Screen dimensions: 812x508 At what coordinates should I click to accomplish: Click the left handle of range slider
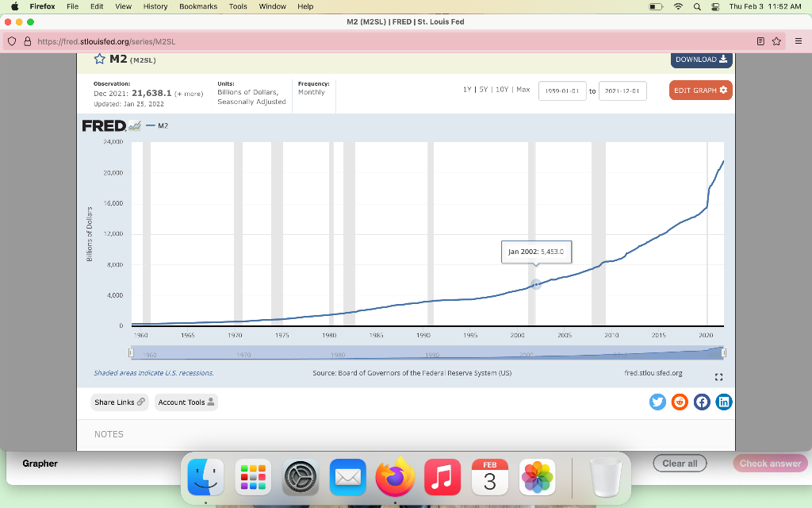[x=131, y=353]
